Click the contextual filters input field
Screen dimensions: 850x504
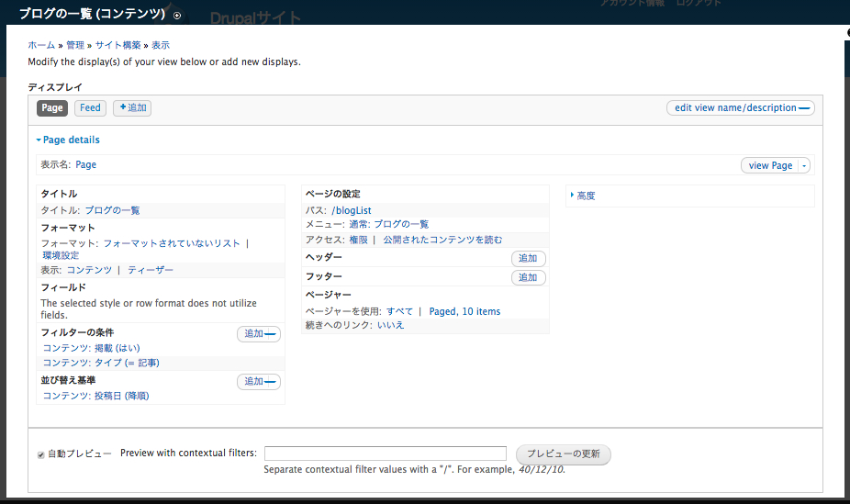(x=385, y=454)
